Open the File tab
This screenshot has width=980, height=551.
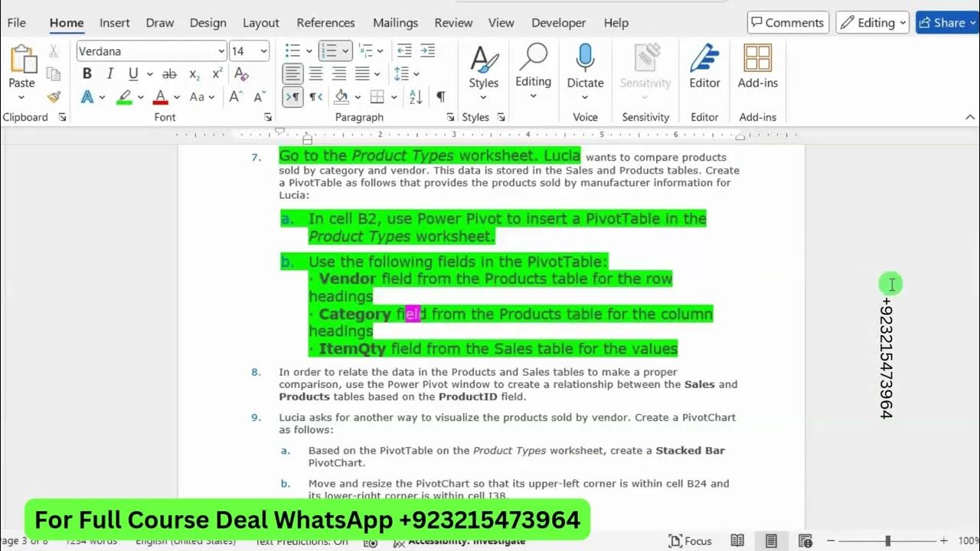(16, 23)
